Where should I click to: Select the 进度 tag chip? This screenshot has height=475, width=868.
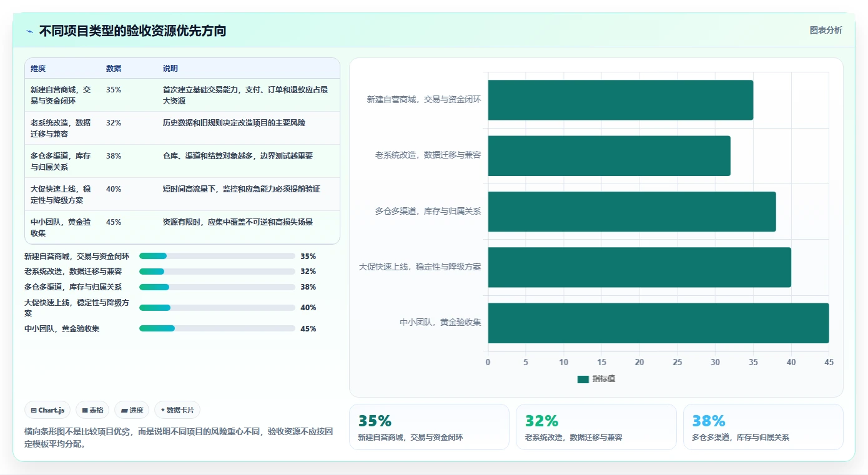[x=132, y=410]
